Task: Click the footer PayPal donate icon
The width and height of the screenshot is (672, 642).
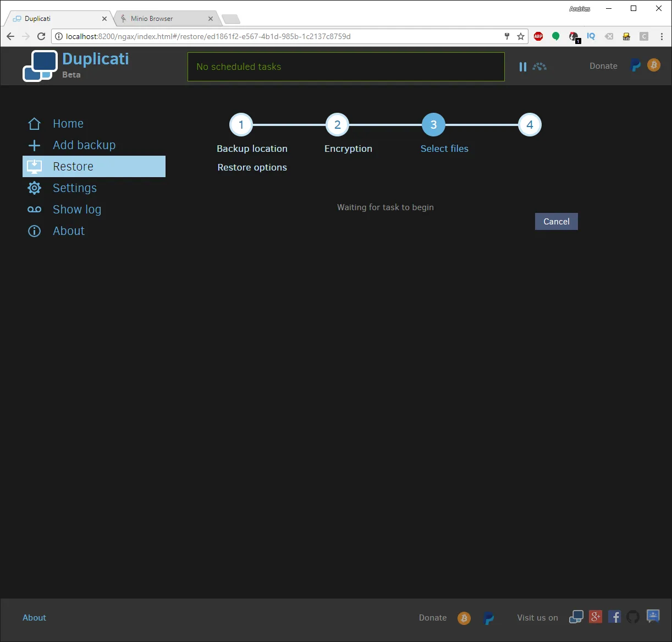Action: coord(488,618)
